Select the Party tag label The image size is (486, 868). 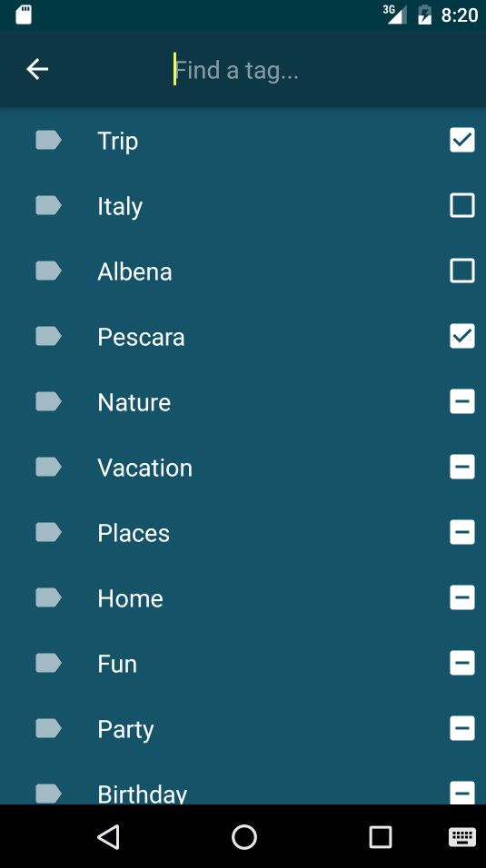click(x=125, y=730)
